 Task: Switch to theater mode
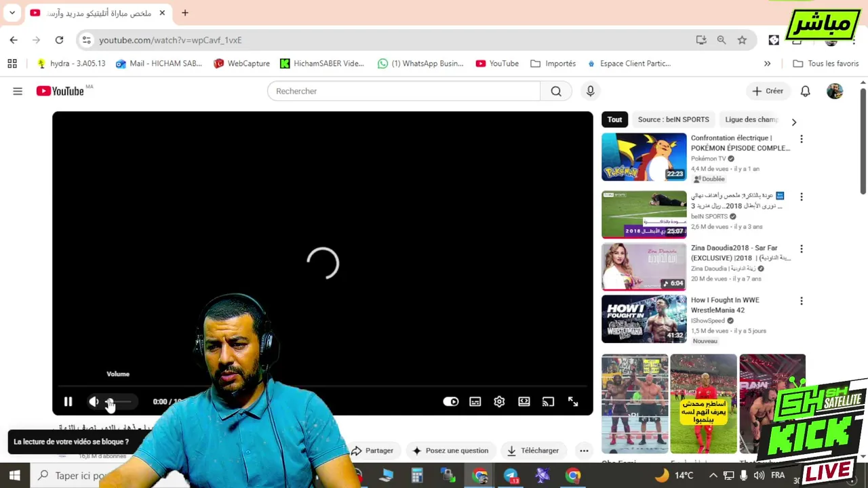[524, 402]
